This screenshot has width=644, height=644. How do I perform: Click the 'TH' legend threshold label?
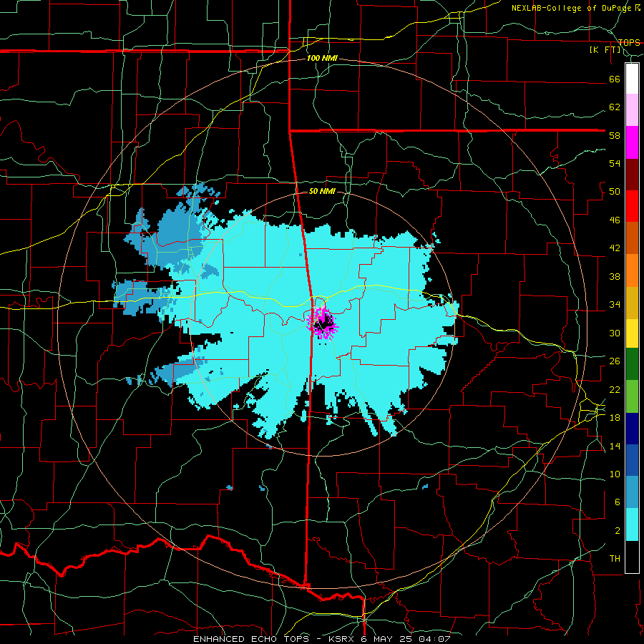615,559
